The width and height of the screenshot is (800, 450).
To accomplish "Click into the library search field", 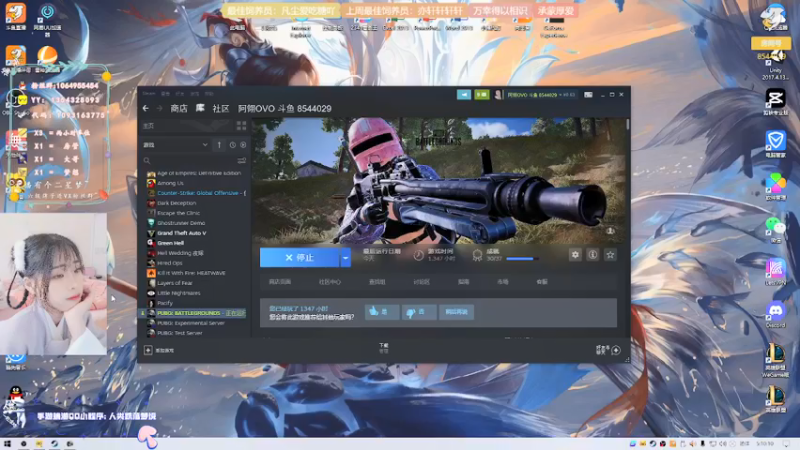I will pyautogui.click(x=189, y=161).
